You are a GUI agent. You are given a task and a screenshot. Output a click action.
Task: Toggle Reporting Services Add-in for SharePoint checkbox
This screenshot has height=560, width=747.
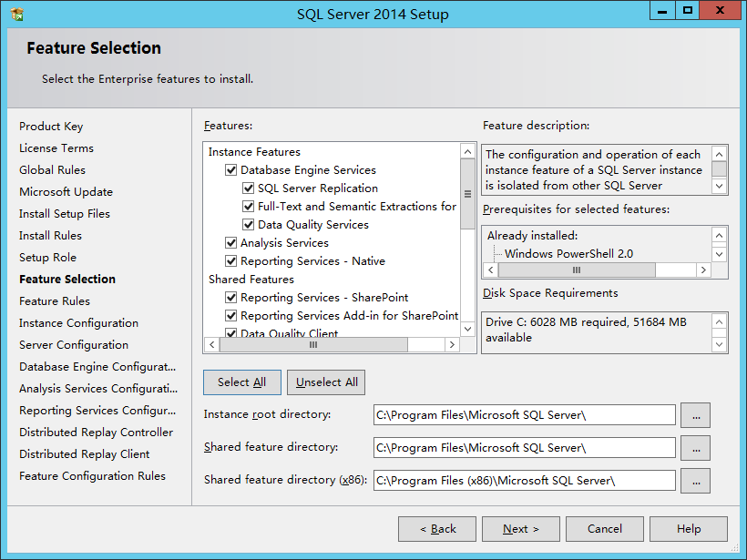(x=231, y=316)
